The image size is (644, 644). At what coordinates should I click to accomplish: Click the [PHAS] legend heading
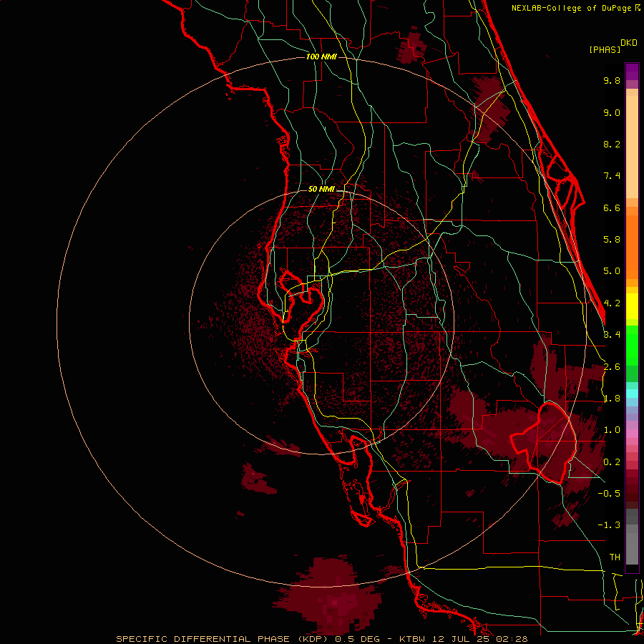click(x=605, y=50)
